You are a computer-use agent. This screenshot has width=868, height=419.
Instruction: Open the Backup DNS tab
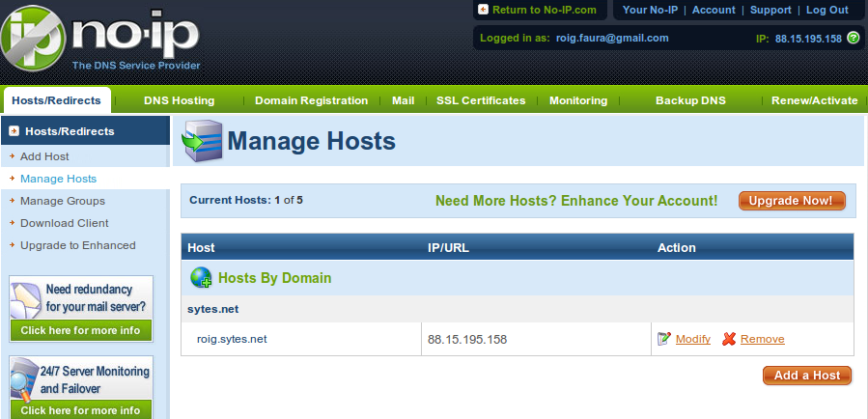click(690, 100)
